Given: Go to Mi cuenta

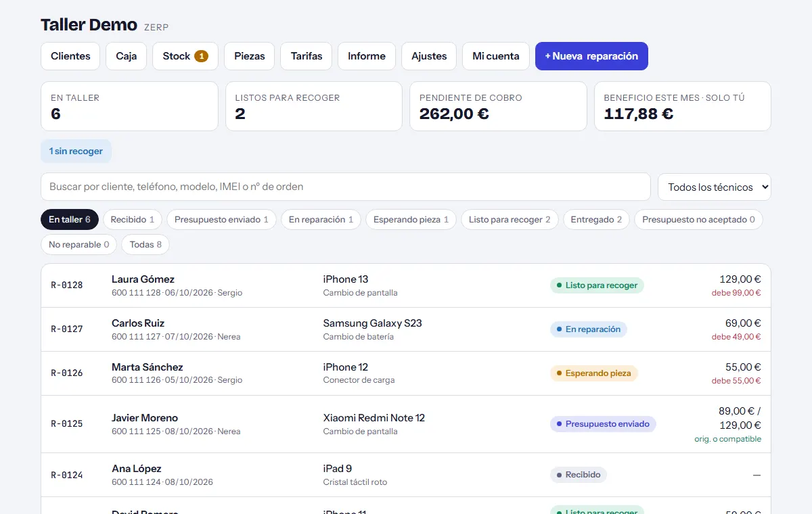Looking at the screenshot, I should click(x=496, y=56).
